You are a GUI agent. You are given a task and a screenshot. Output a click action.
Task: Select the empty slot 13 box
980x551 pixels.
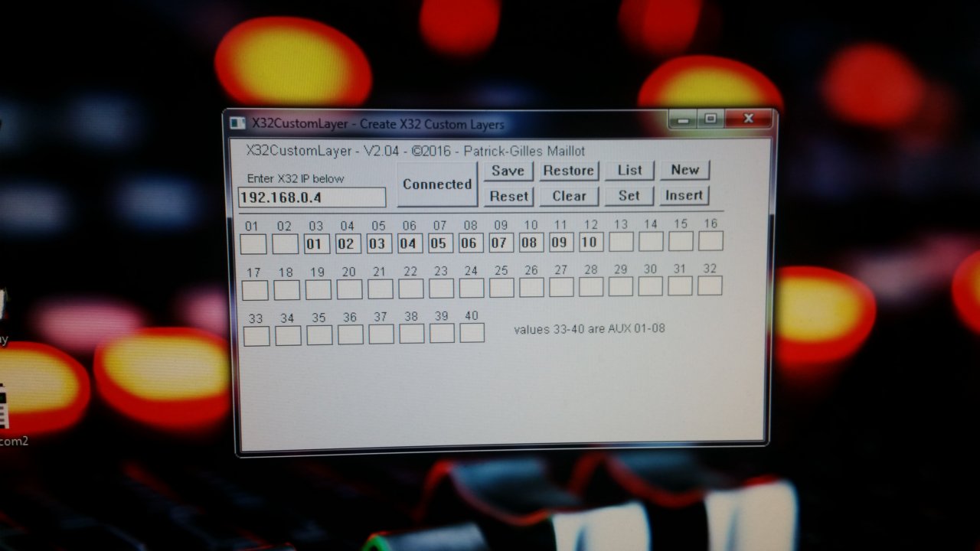(x=621, y=242)
